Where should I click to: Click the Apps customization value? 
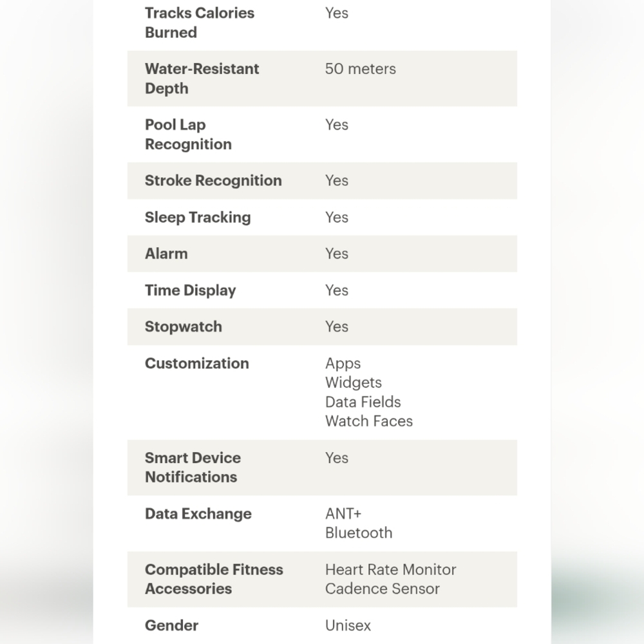[343, 363]
